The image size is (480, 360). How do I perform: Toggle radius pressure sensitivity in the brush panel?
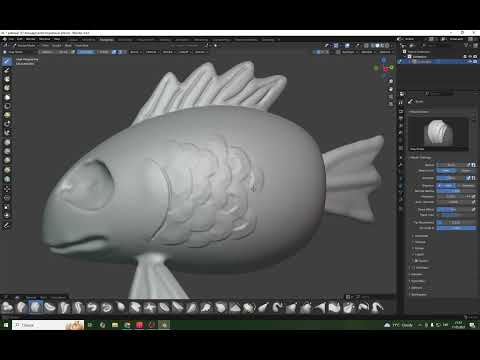pos(468,165)
